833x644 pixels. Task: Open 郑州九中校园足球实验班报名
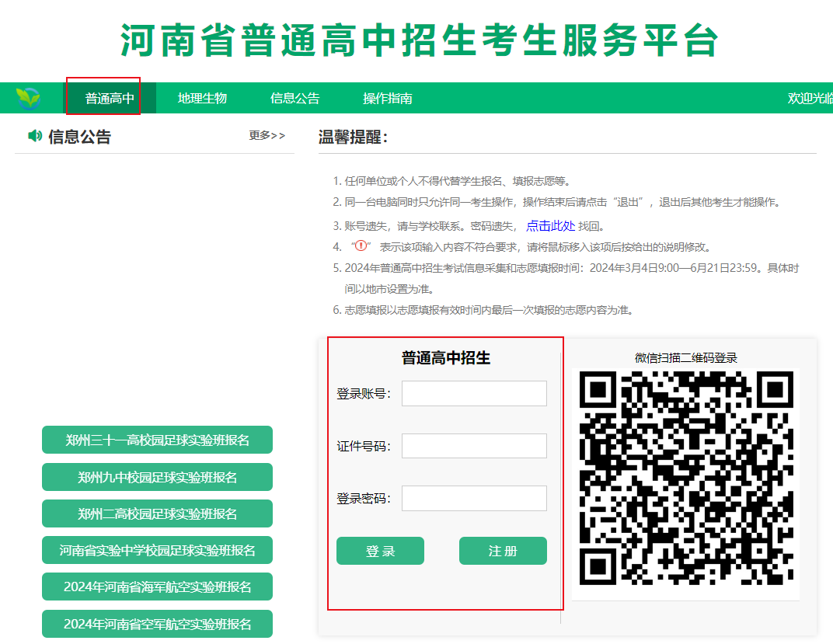[157, 477]
